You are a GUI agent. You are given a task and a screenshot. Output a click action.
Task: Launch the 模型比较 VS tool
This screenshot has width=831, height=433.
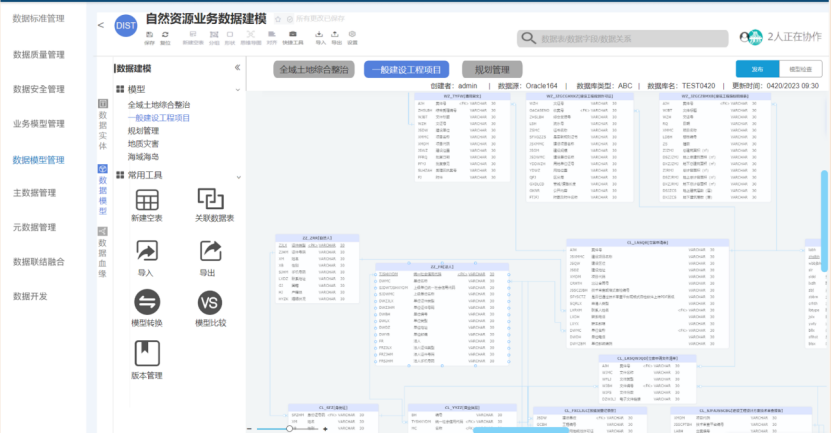pos(210,303)
